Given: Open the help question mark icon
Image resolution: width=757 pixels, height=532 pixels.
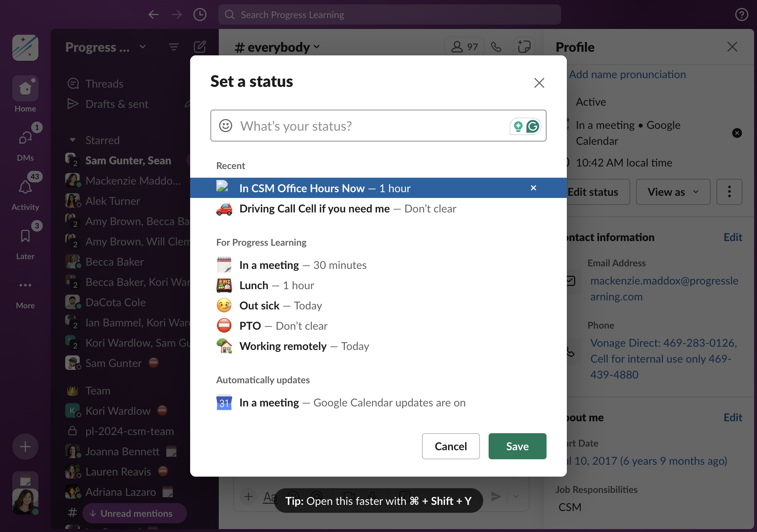Looking at the screenshot, I should coord(741,14).
